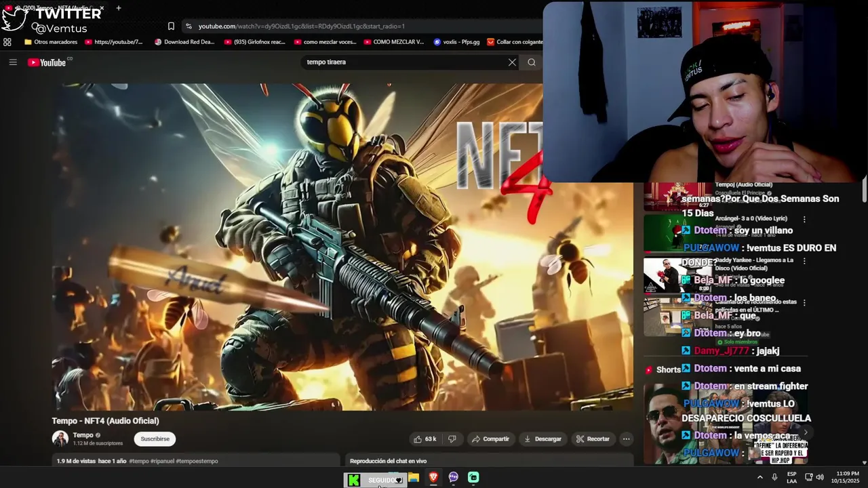
Task: Open the 'Collar con colgante' bookmark
Action: point(515,42)
